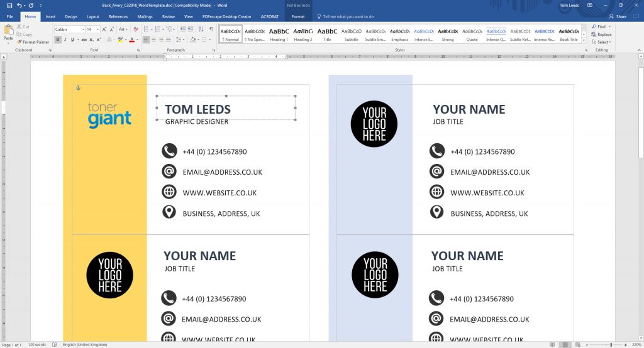Toggle Strikethrough formatting
Screen dimensions: 644x348
point(84,40)
